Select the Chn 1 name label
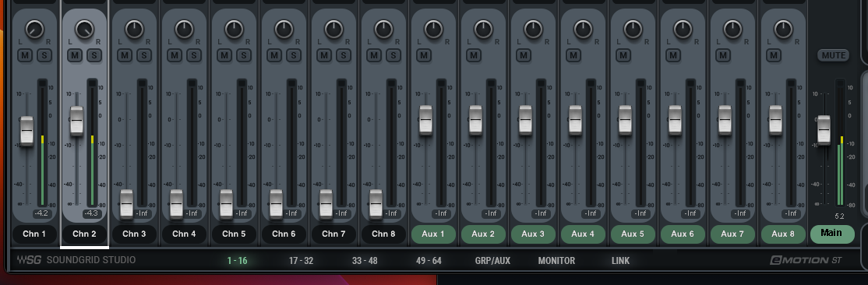The width and height of the screenshot is (868, 285). pyautogui.click(x=34, y=234)
